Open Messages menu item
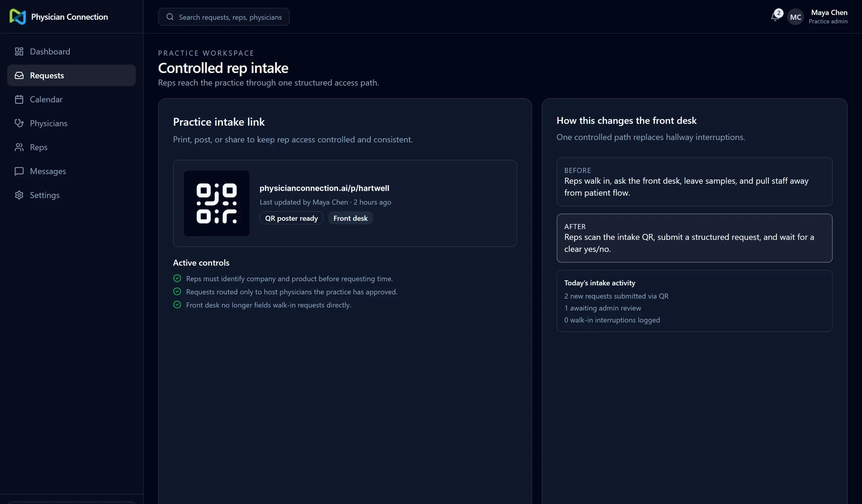Screen dimensions: 862x504 (71, 171)
